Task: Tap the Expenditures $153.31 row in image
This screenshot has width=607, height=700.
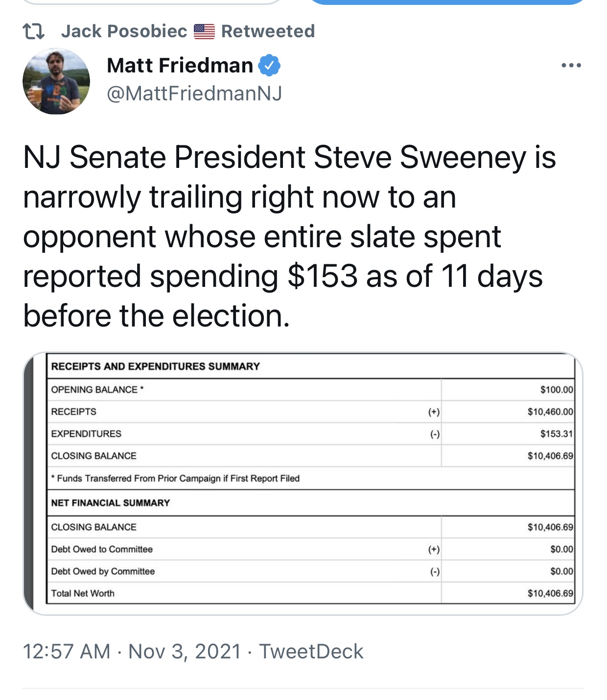Action: pos(311,434)
